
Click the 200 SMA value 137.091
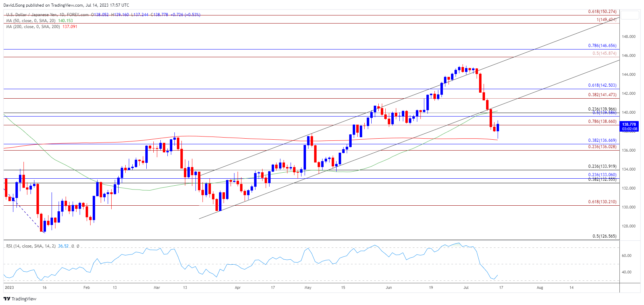coord(70,27)
